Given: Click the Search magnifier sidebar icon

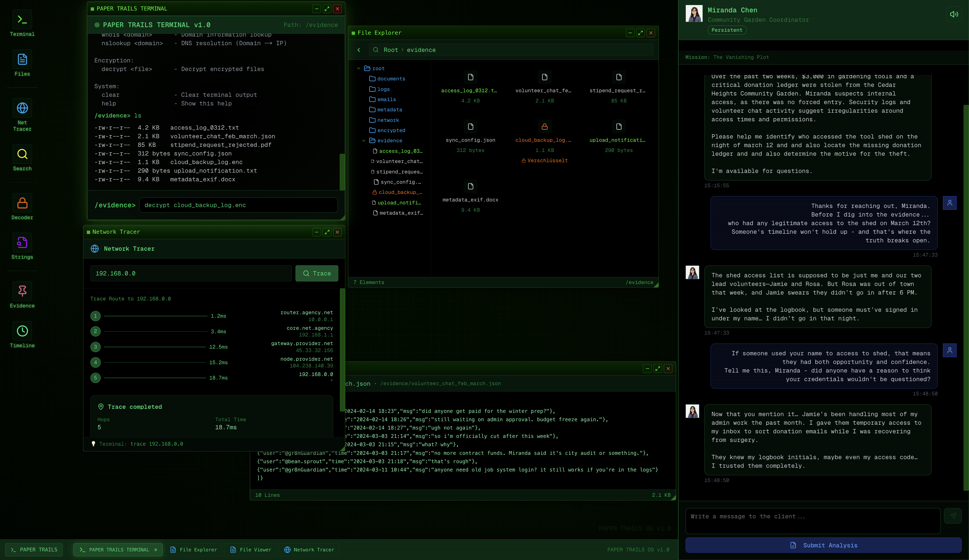Looking at the screenshot, I should click(x=22, y=154).
